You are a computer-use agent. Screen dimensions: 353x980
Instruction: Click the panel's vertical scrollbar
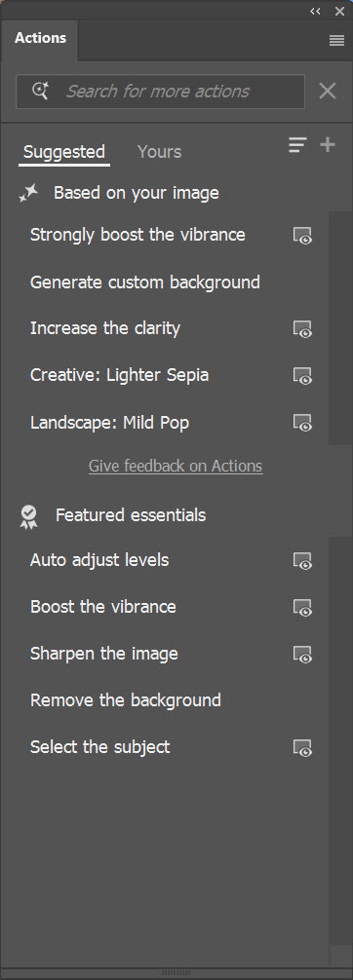pos(340,328)
